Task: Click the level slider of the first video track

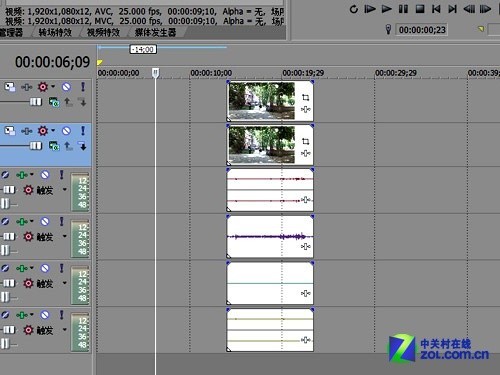Action: pyautogui.click(x=36, y=102)
